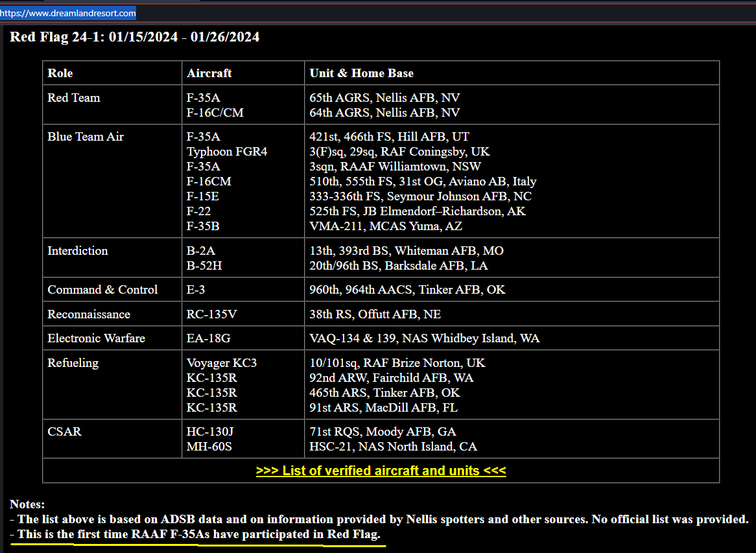Screen dimensions: 756x553
Task: Click EA-18G aircraft entry
Action: click(x=208, y=338)
